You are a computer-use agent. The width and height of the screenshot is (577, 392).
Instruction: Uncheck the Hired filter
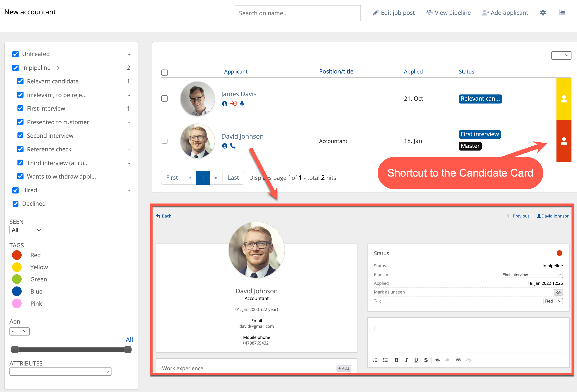(15, 190)
